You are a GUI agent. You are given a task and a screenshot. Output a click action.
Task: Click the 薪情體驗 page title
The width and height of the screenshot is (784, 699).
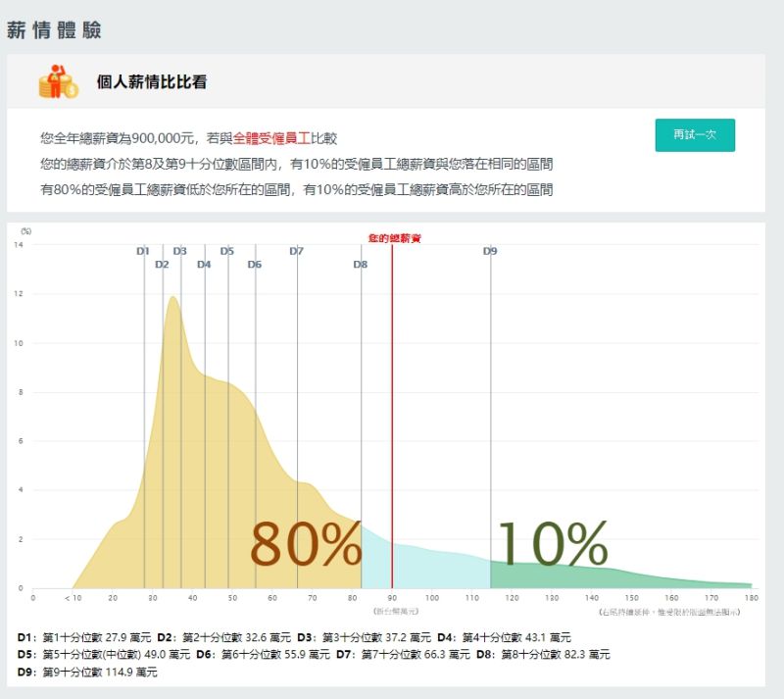(x=54, y=30)
